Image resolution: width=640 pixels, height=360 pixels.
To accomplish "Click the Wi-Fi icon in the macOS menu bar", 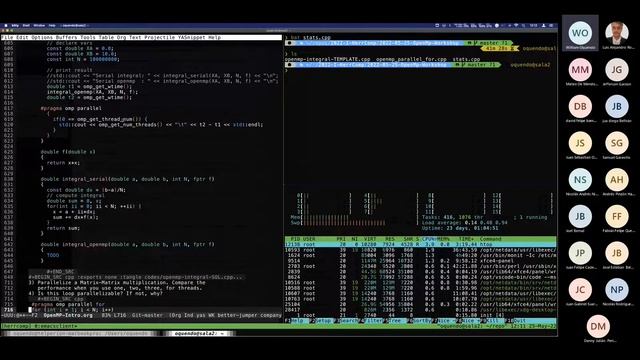I will 516,25.
